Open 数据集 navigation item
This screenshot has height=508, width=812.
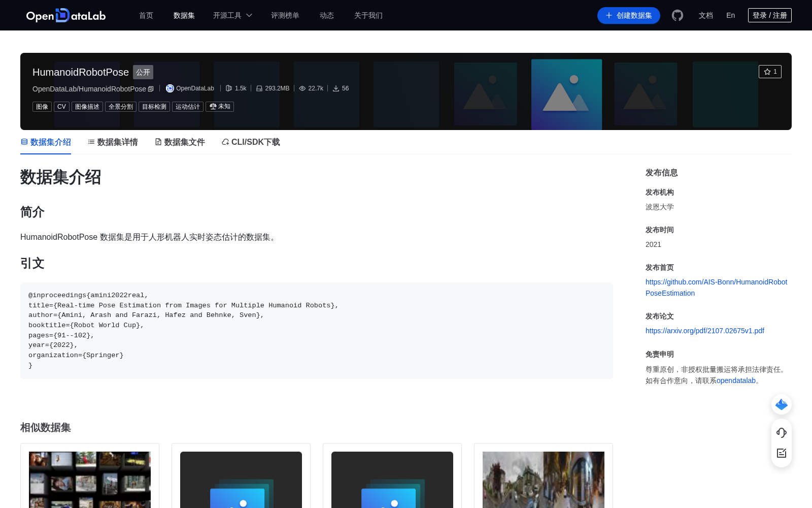pos(184,15)
